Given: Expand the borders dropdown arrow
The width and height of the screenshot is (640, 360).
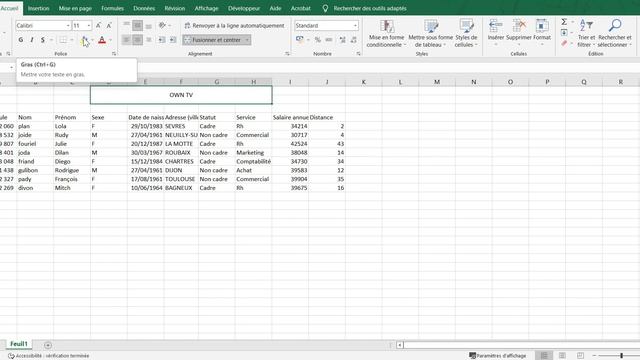Looking at the screenshot, I should point(71,40).
